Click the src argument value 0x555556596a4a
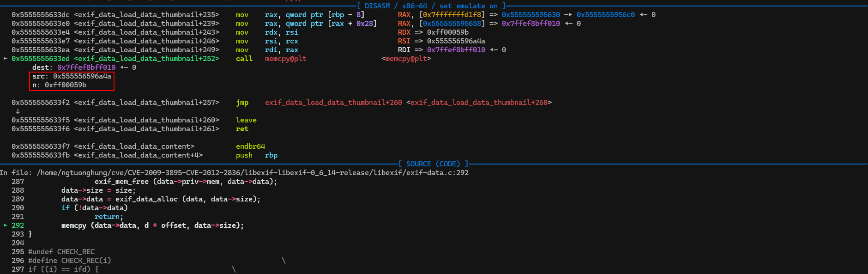This screenshot has height=274, width=868. 82,76
